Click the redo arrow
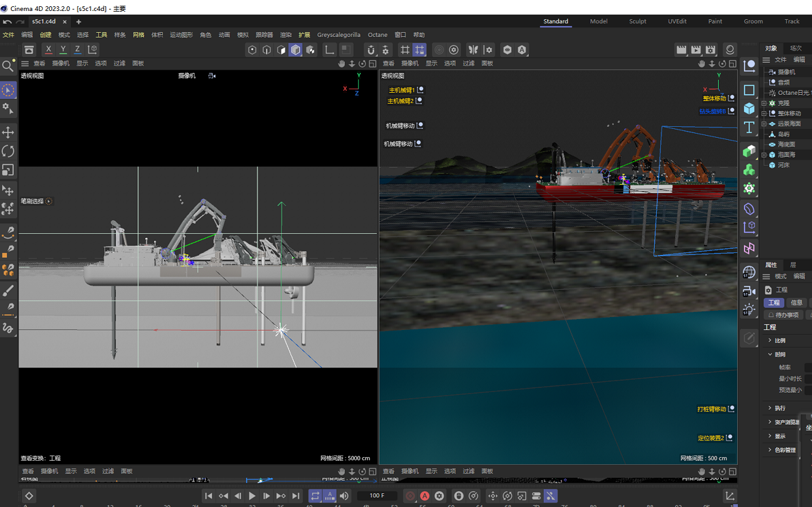The image size is (812, 507). pyautogui.click(x=20, y=22)
